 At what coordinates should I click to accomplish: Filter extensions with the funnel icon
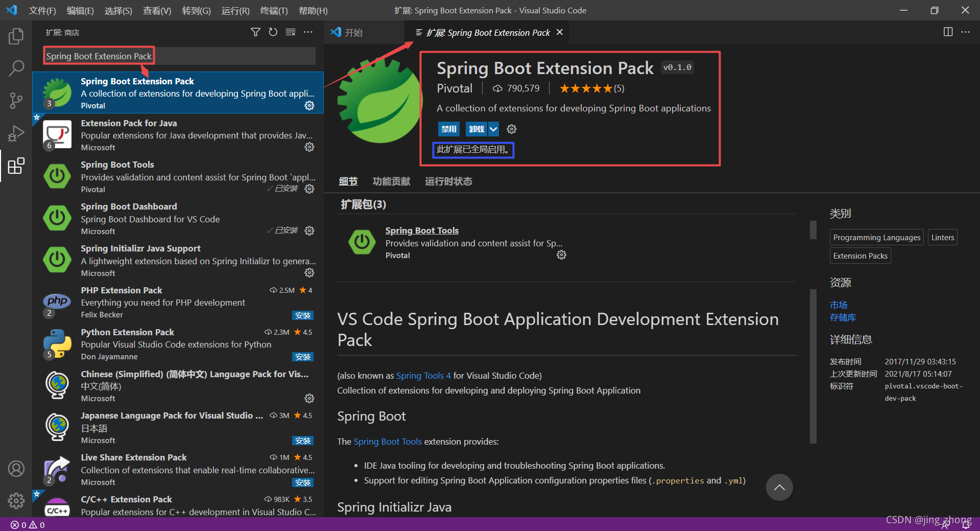[255, 32]
